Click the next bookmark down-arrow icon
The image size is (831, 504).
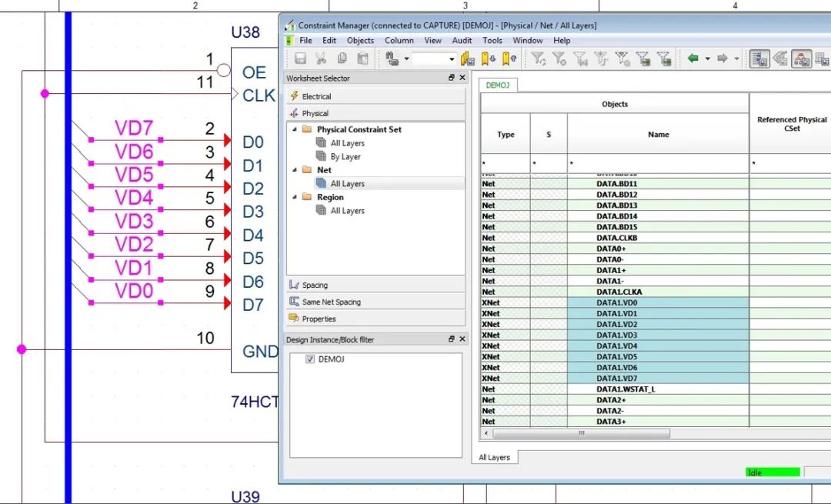488,58
